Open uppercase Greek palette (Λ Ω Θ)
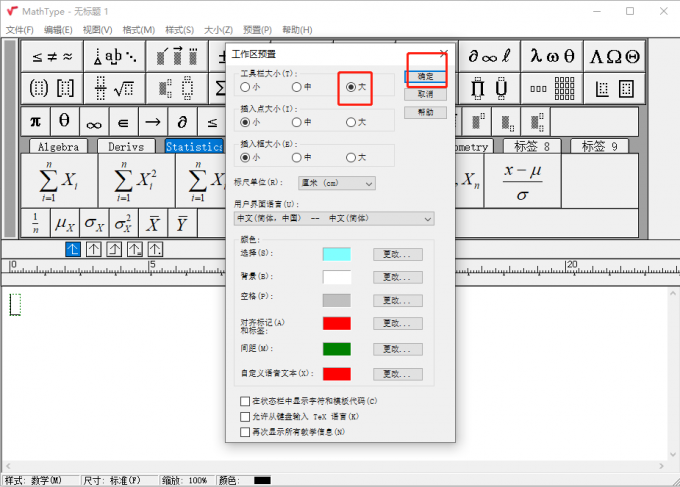This screenshot has height=487, width=680. [x=614, y=56]
